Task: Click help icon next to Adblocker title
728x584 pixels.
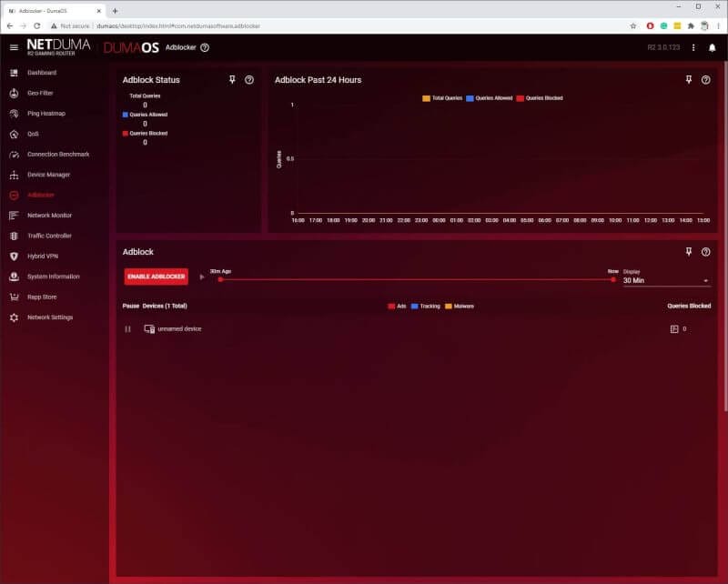Action: click(x=205, y=47)
